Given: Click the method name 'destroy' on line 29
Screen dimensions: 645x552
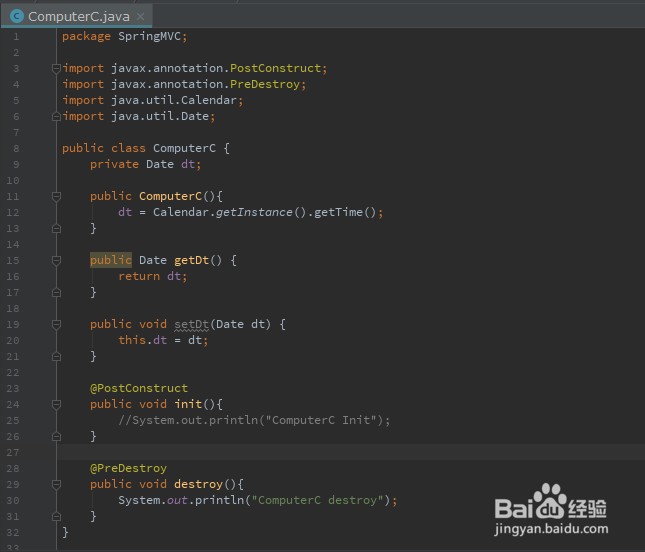Looking at the screenshot, I should 198,484.
